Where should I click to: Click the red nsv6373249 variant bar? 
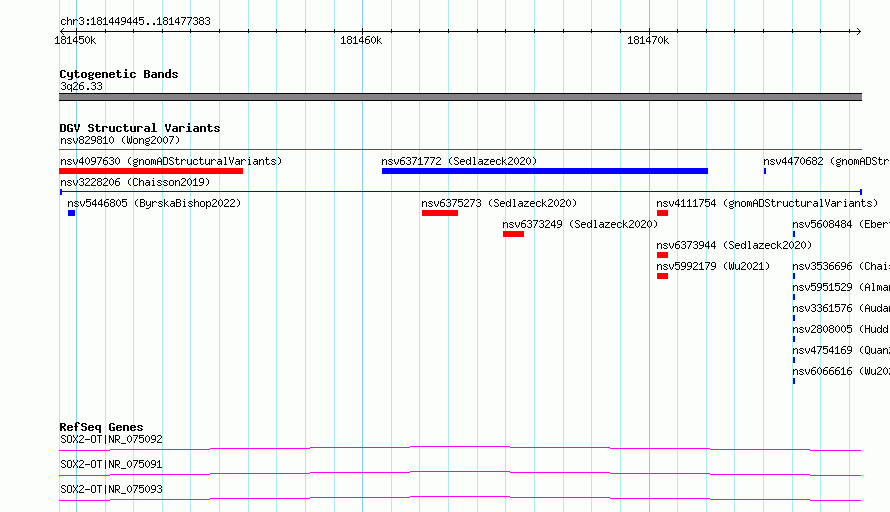coord(513,234)
